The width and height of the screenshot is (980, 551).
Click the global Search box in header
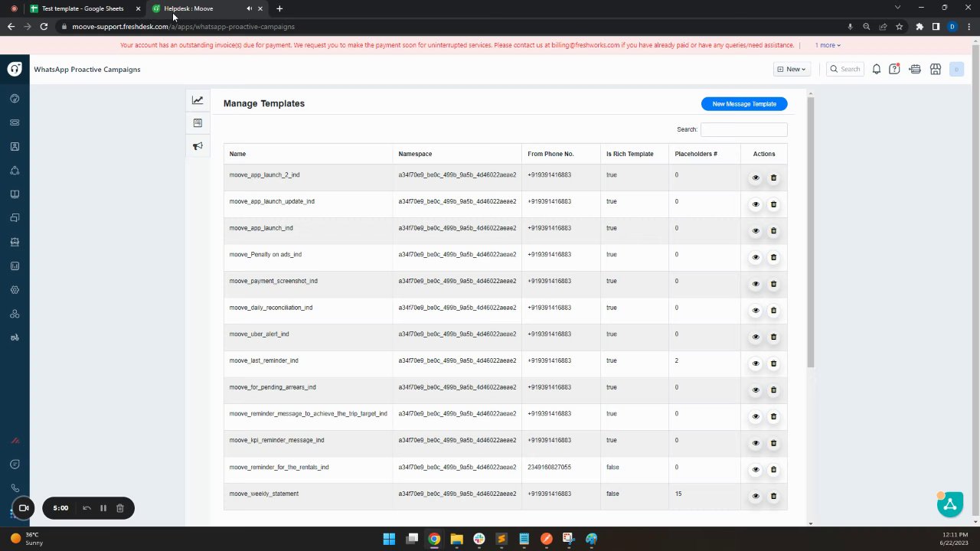coord(844,69)
